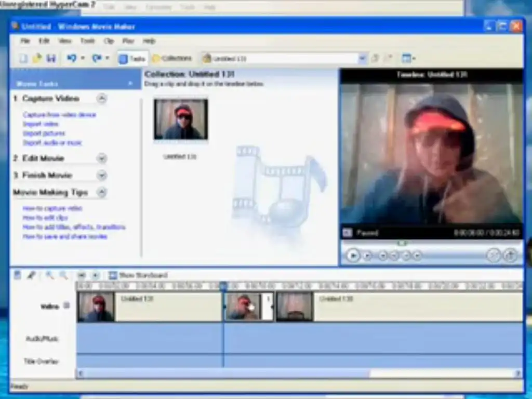Click Capture from video device link

[x=60, y=115]
